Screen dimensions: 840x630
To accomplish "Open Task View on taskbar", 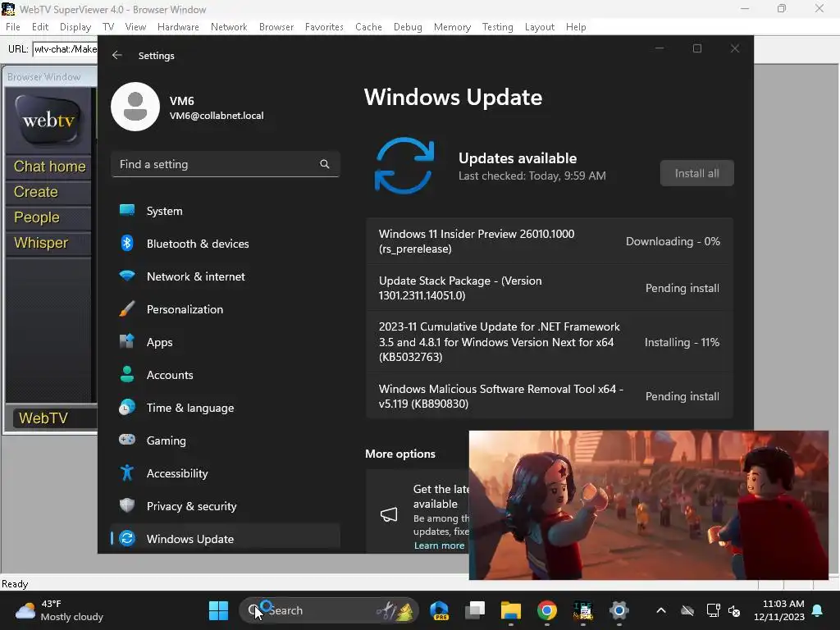I will coord(475,610).
